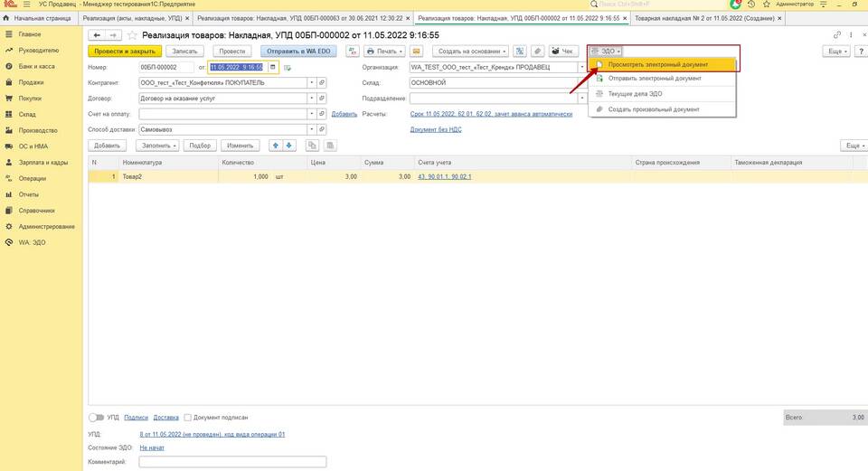
Task: Click the paperclip attachments icon in toolbar
Action: coord(537,51)
